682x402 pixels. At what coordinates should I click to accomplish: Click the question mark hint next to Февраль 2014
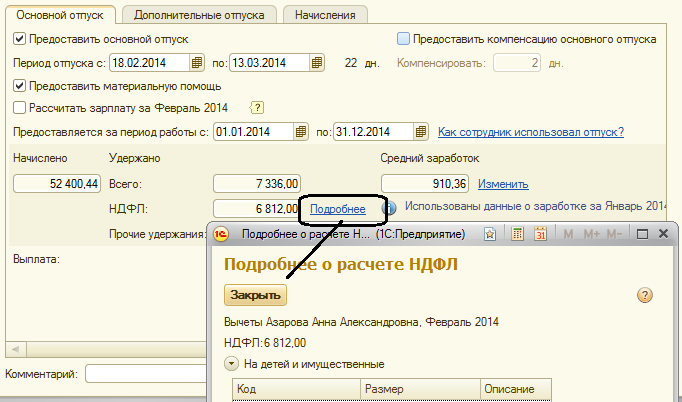click(257, 107)
